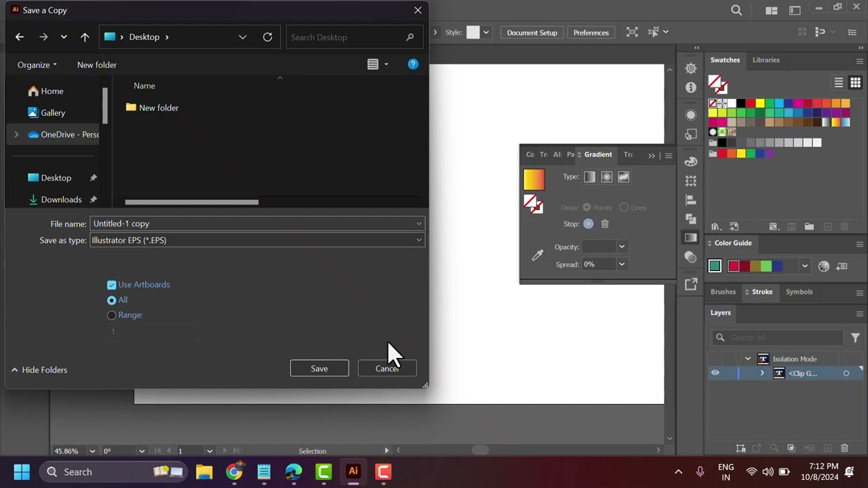Refresh the Desktop folder listing

[x=267, y=37]
